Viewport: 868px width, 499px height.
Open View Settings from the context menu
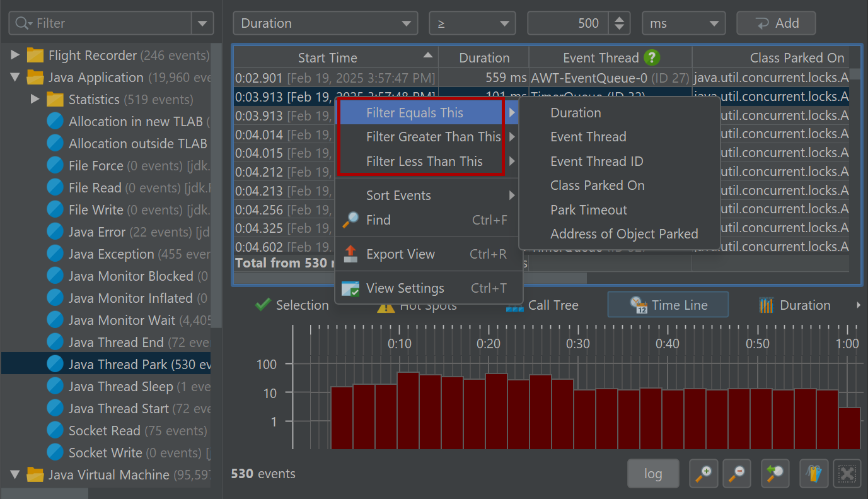429,288
